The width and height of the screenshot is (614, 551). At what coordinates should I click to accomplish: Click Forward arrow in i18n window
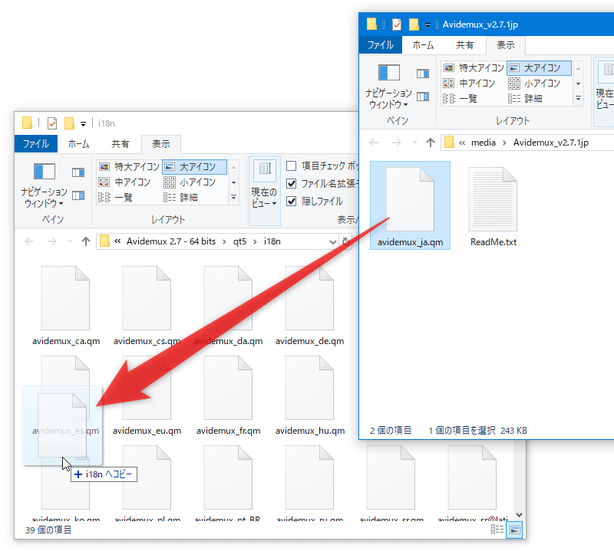pos(52,241)
